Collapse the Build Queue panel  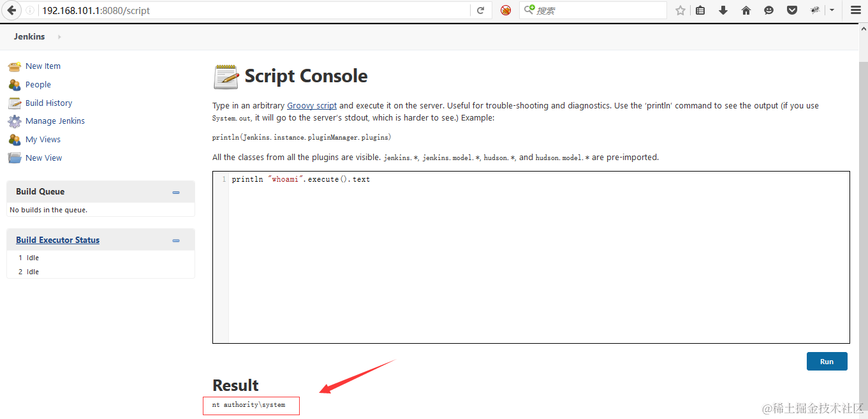(x=176, y=192)
